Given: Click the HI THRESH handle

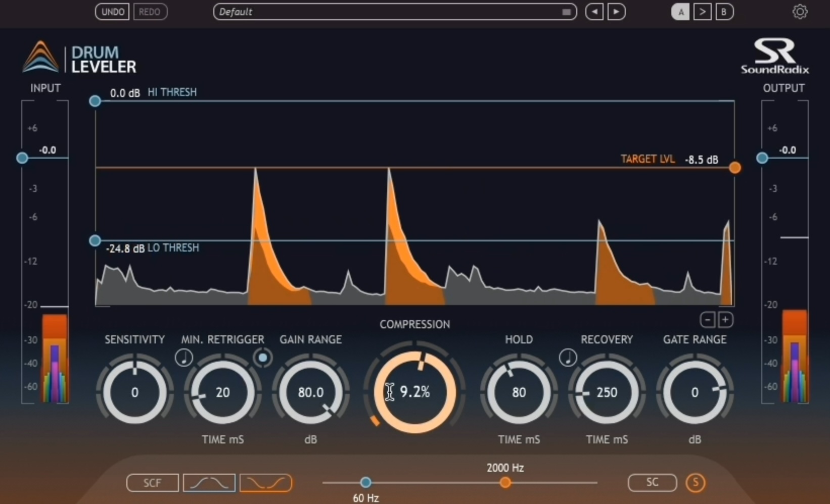Looking at the screenshot, I should [x=95, y=101].
